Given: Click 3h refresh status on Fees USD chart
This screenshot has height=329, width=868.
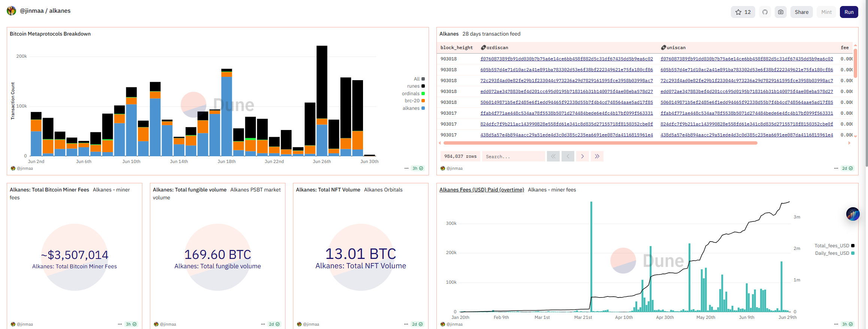Looking at the screenshot, I should pos(847,324).
